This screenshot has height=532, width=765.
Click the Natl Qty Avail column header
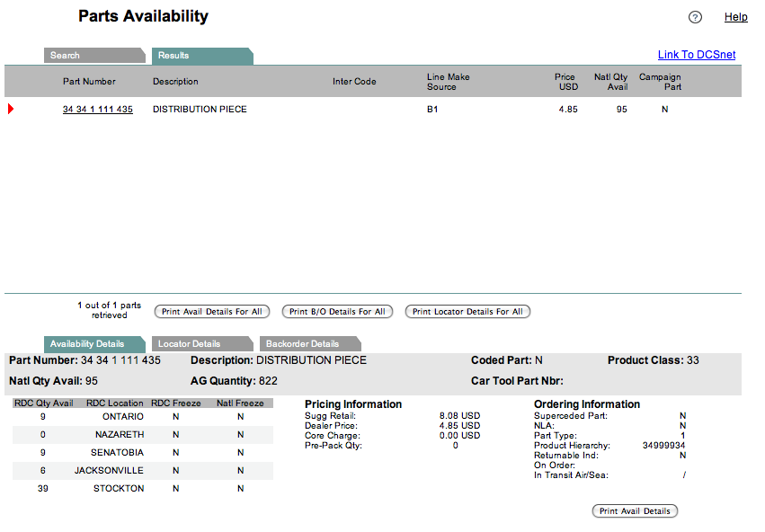coord(610,82)
